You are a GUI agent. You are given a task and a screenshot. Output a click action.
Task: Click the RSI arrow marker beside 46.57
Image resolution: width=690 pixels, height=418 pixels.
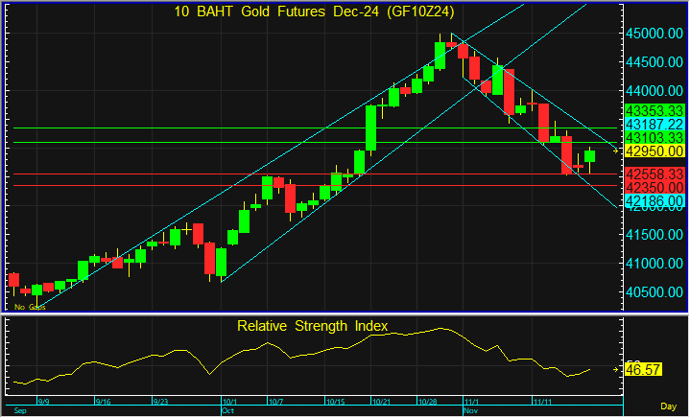[615, 369]
